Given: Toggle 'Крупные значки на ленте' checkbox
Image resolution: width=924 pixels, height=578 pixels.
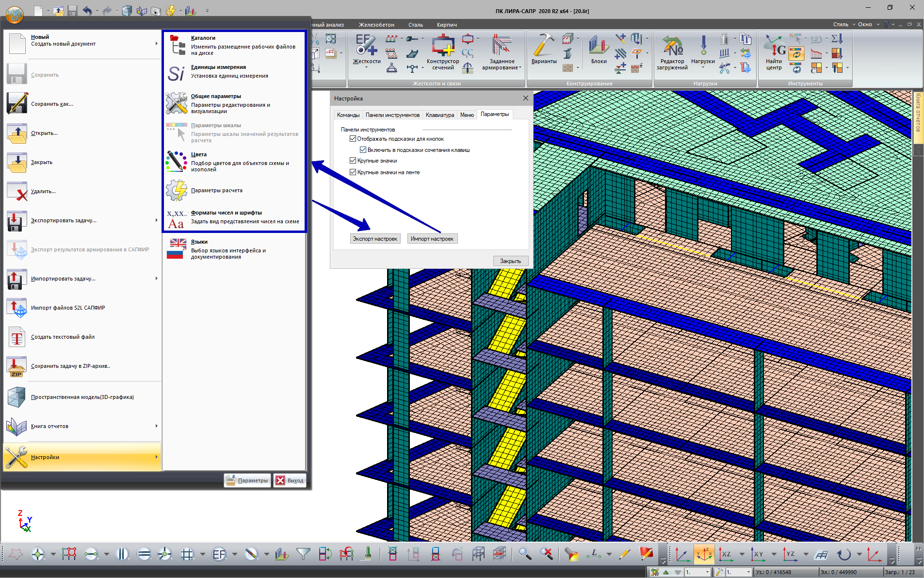Looking at the screenshot, I should [353, 172].
